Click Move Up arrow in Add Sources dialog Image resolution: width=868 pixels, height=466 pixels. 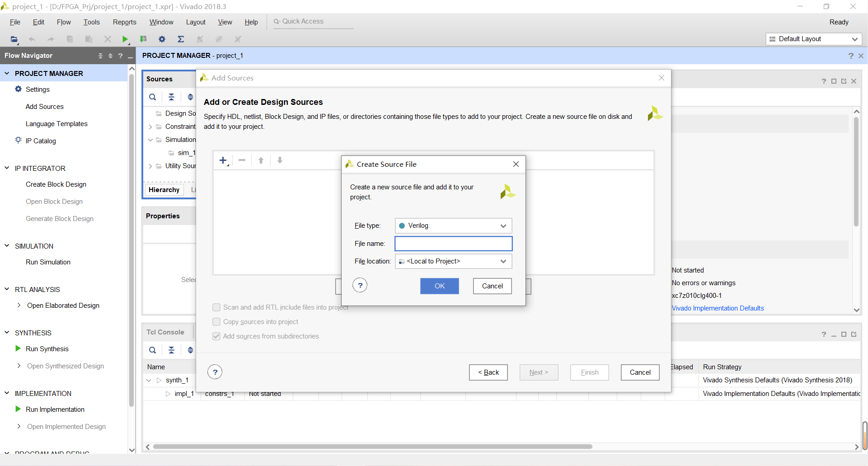pos(261,160)
